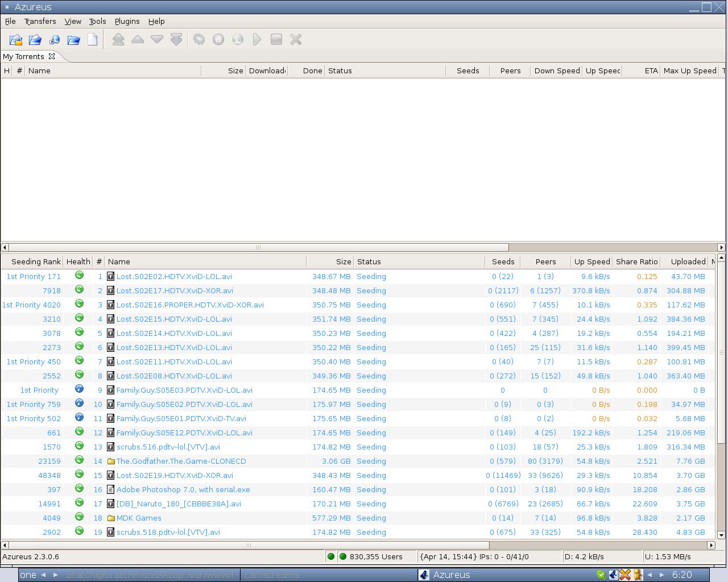
Task: Select the Lost.S02E16.PROPER.HDTV.XviD-XOR.avi torrent
Action: coord(358,305)
